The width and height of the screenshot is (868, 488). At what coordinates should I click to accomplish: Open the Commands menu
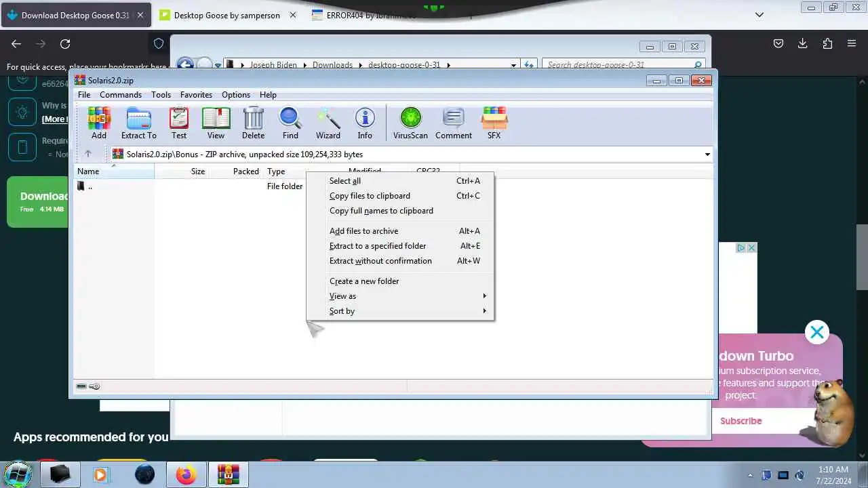[x=121, y=95]
